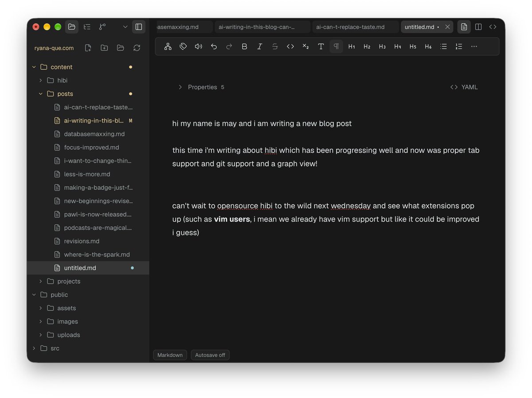The image size is (532, 398).
Task: Open the sidebar chevron dropdown menu
Action: [125, 27]
